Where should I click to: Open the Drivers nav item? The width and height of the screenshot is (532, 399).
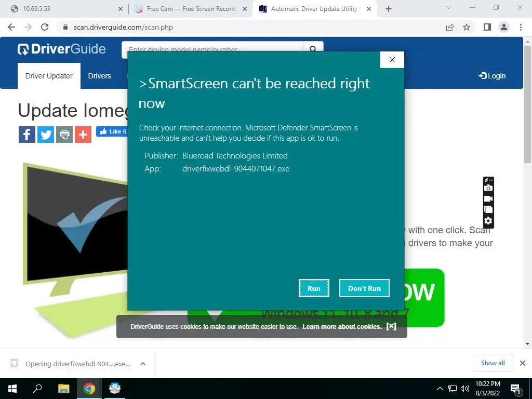pos(99,76)
